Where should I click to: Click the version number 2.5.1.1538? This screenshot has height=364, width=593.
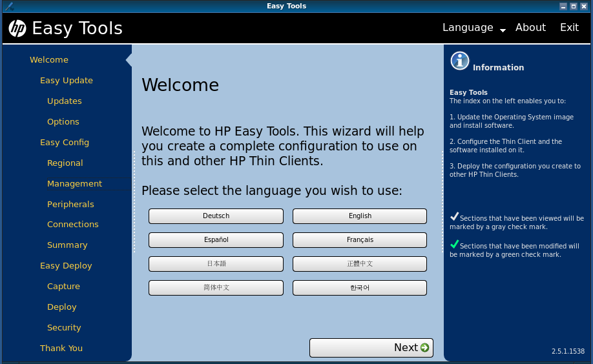coord(568,351)
